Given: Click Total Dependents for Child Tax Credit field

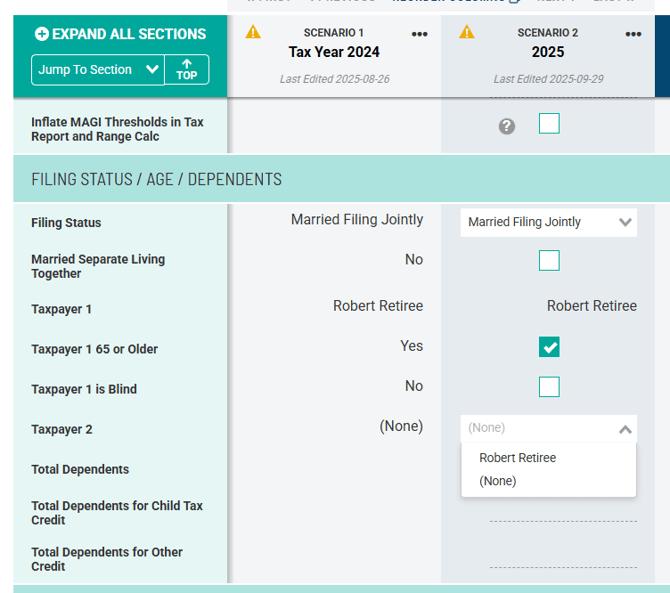Looking at the screenshot, I should [562, 512].
